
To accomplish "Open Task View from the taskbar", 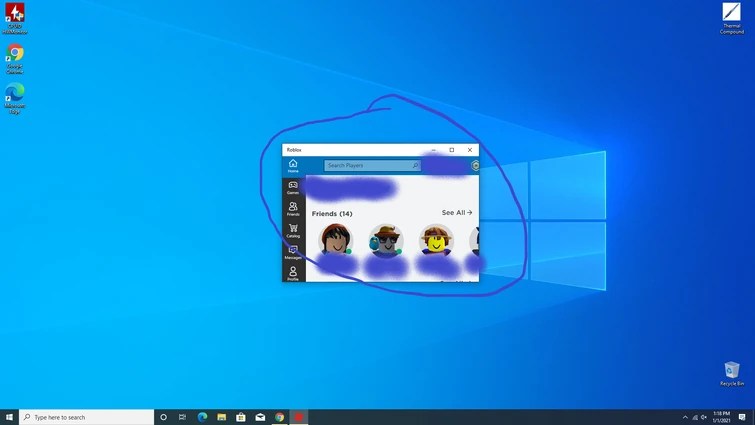I will point(182,417).
